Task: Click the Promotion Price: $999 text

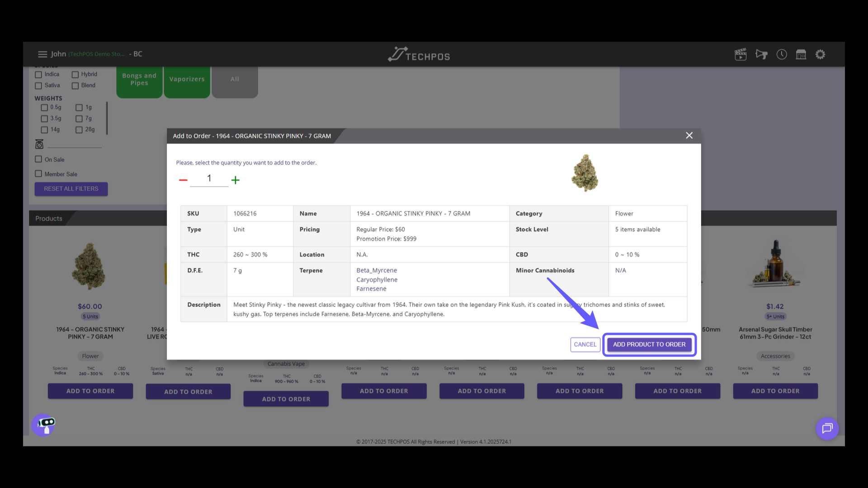Action: tap(387, 239)
